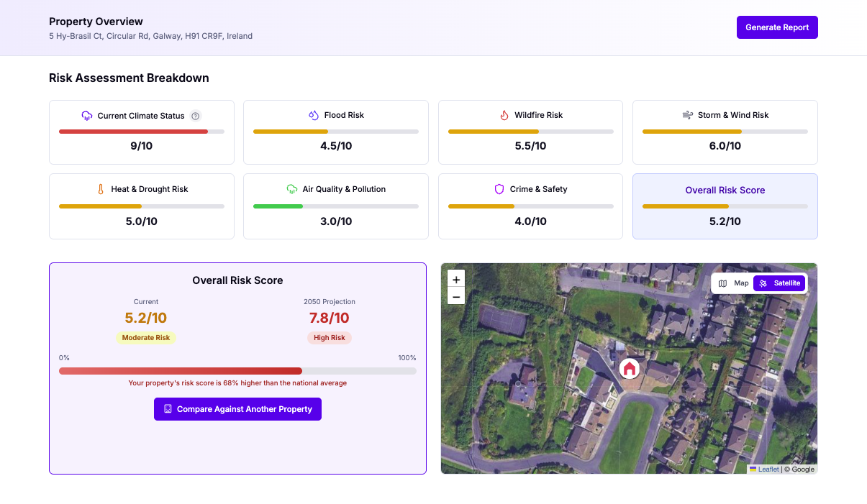
Task: Zoom out on the map with the minus control
Action: coord(456,295)
